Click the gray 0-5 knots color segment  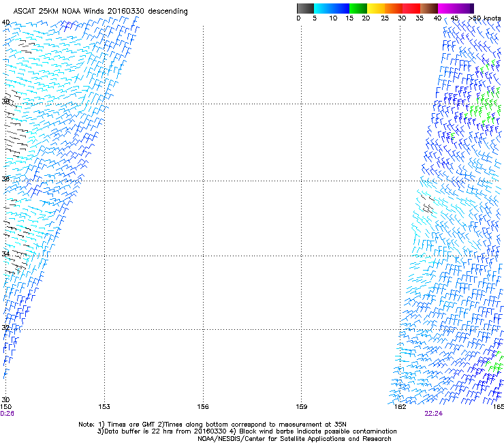tap(305, 8)
